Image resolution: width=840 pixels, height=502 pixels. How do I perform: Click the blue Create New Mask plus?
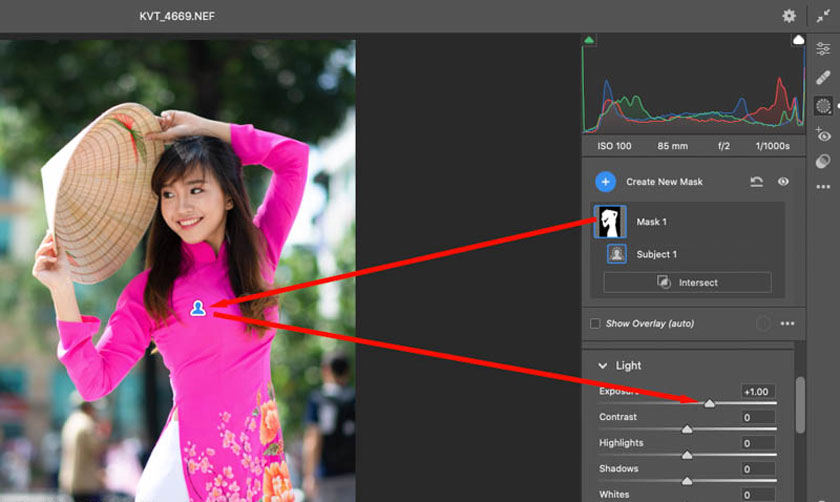click(x=605, y=181)
